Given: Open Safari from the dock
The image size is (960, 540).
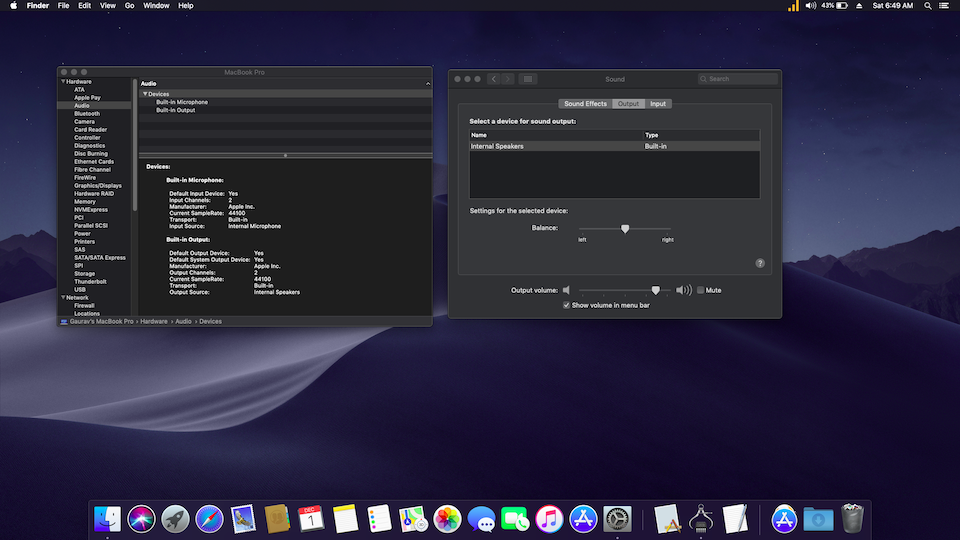Looking at the screenshot, I should [x=209, y=518].
